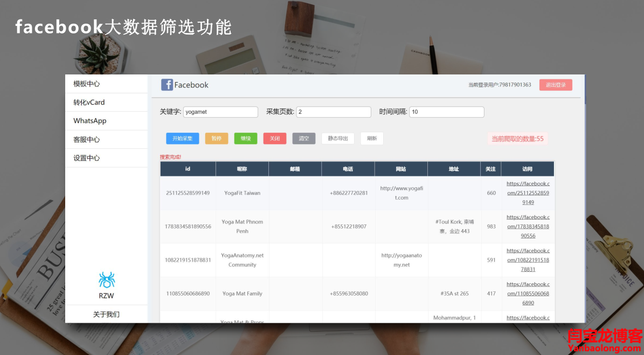Click 关于我们 at the sidebar bottom
This screenshot has height=355, width=644.
point(106,314)
